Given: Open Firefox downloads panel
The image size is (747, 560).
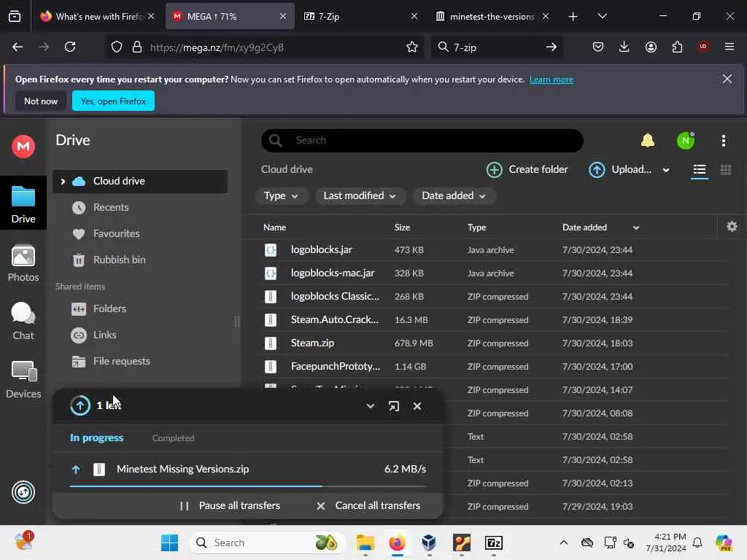Looking at the screenshot, I should coord(624,47).
